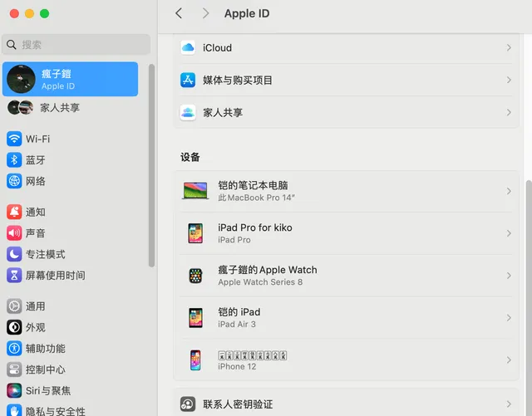Click the contact key verification icon
The width and height of the screenshot is (532, 416).
(188, 404)
